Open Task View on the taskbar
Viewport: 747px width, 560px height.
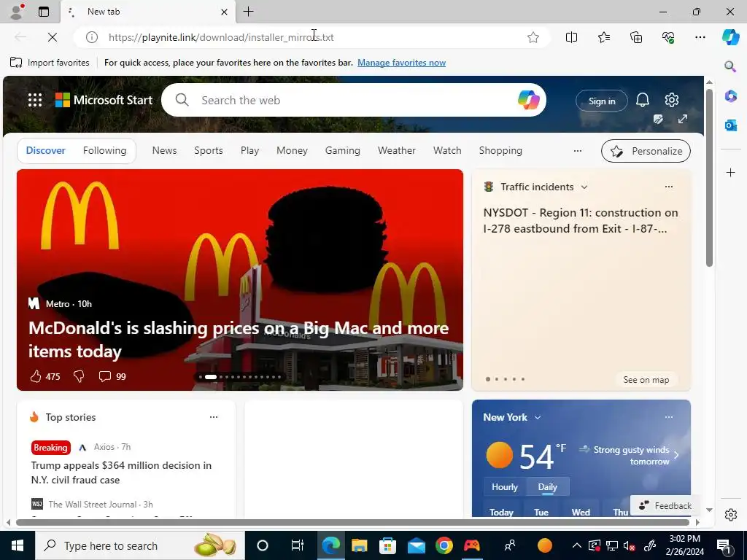298,545
